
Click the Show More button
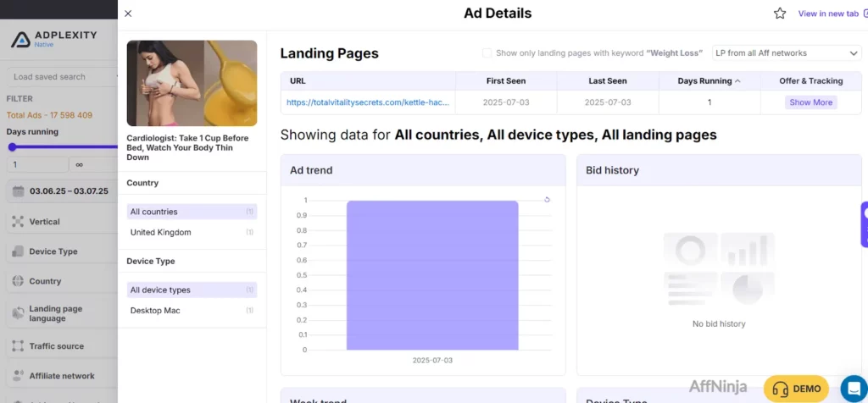point(810,102)
